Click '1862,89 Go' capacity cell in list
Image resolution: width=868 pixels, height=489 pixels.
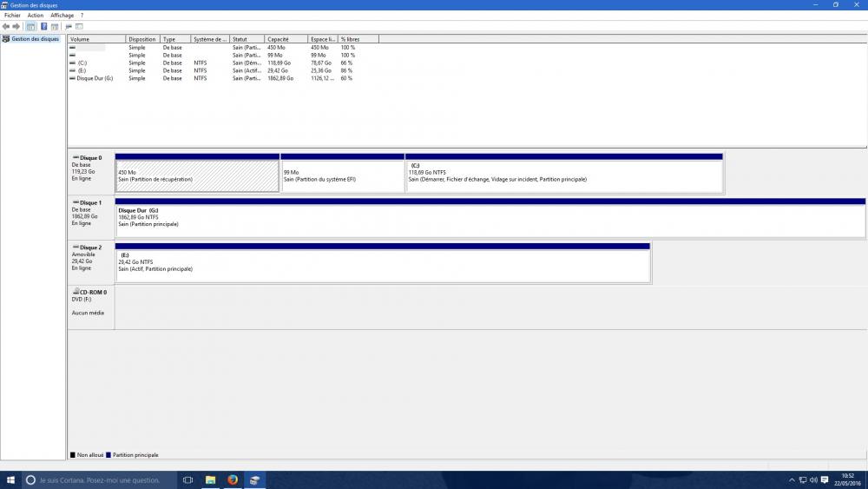[280, 79]
